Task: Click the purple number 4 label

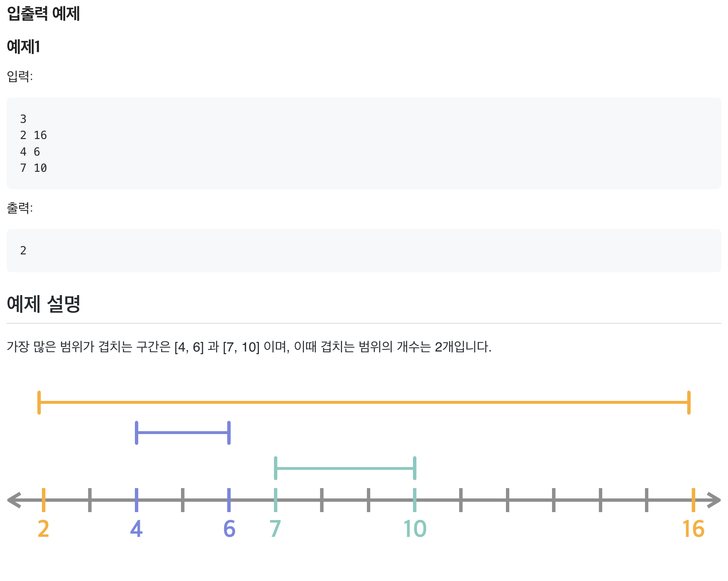Action: click(x=136, y=529)
